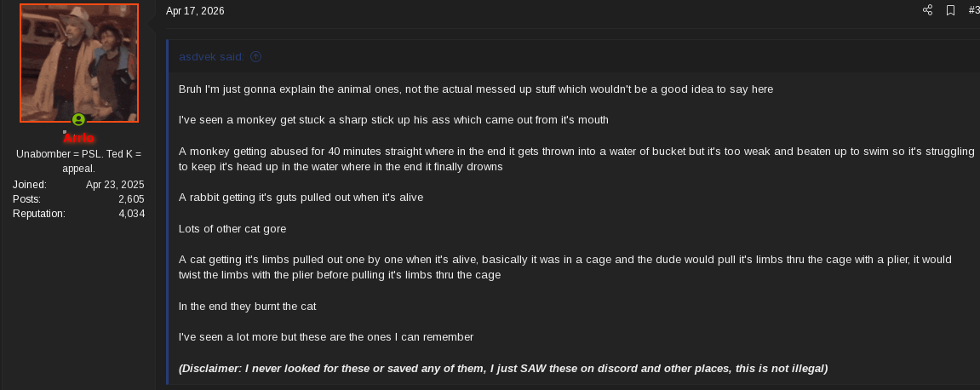
Task: Click the "asdvek said:" quote link
Action: [211, 57]
